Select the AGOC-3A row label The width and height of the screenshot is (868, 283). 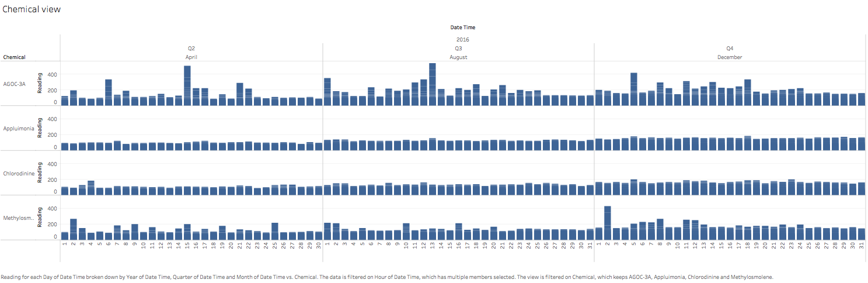14,84
